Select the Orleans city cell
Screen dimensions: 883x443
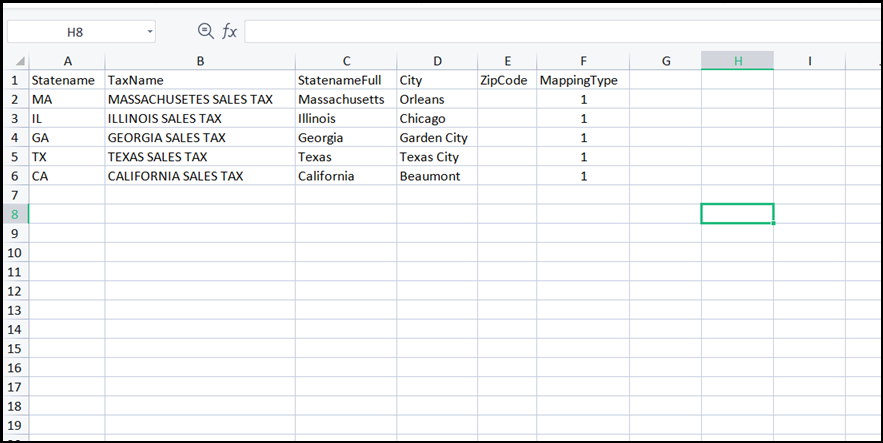(438, 100)
